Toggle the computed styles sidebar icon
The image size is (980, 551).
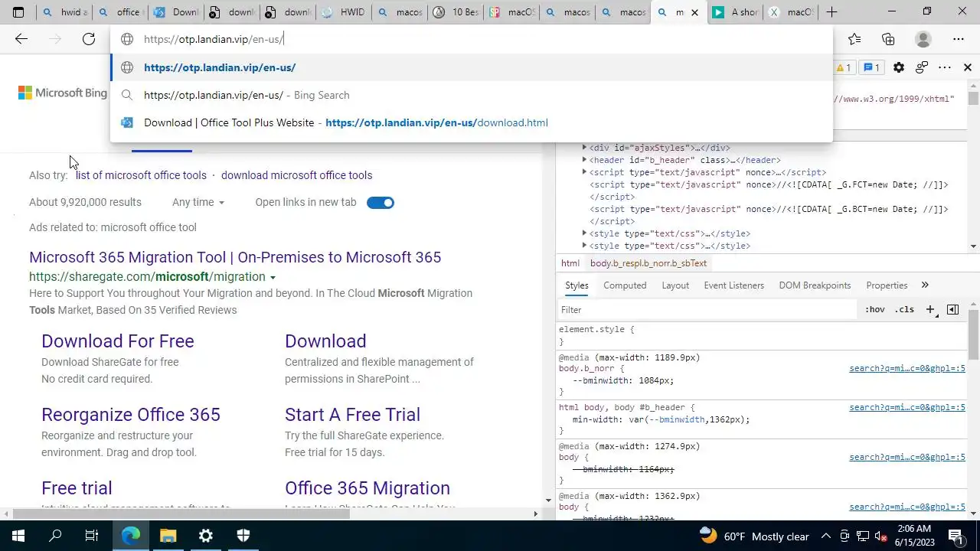point(952,310)
